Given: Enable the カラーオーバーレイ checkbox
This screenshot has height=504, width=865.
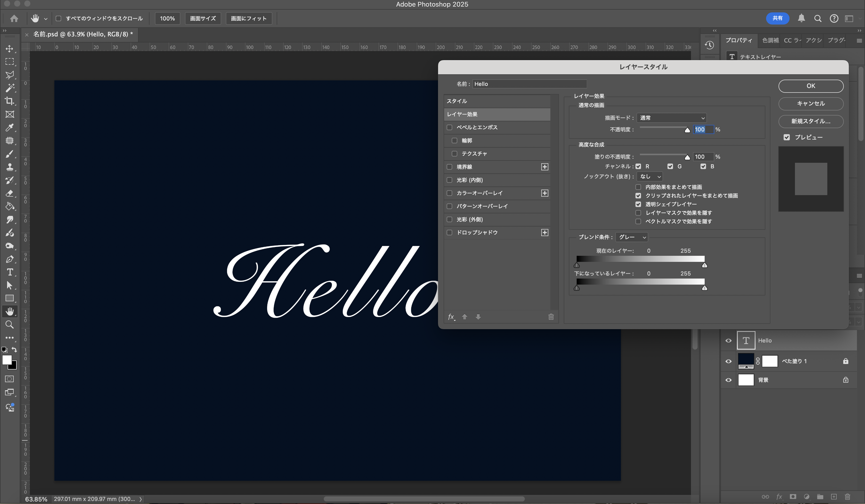Looking at the screenshot, I should tap(449, 193).
